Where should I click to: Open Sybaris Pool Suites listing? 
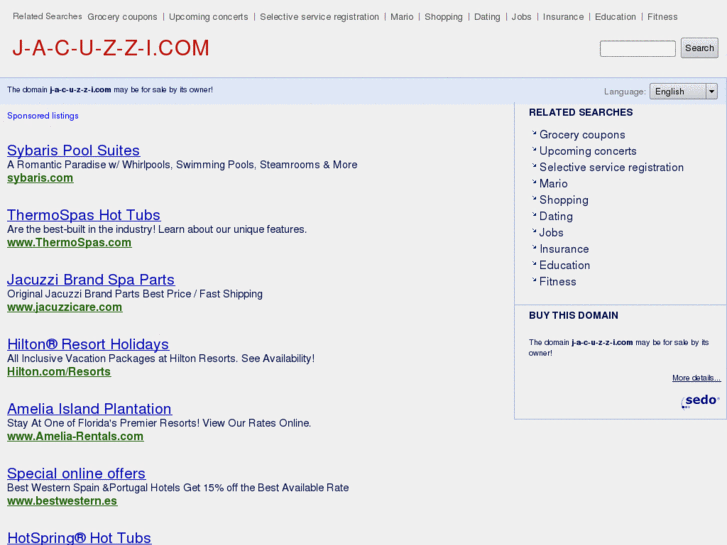[x=73, y=150]
